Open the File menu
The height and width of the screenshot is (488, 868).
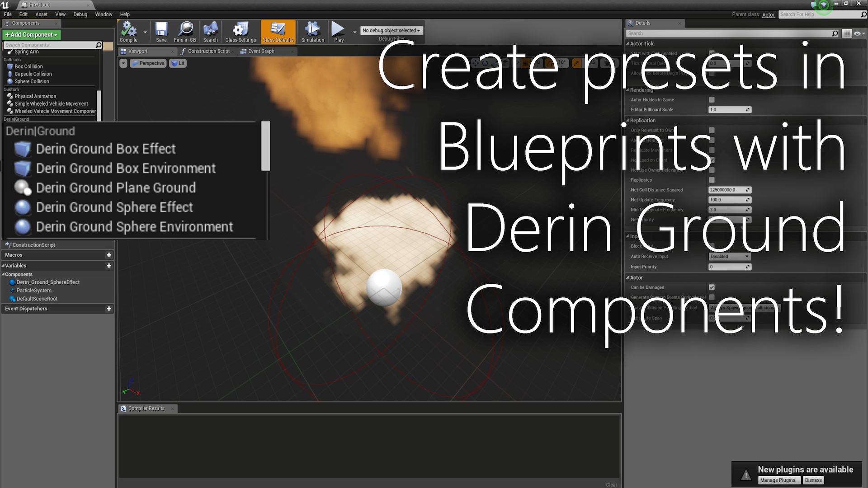click(8, 14)
